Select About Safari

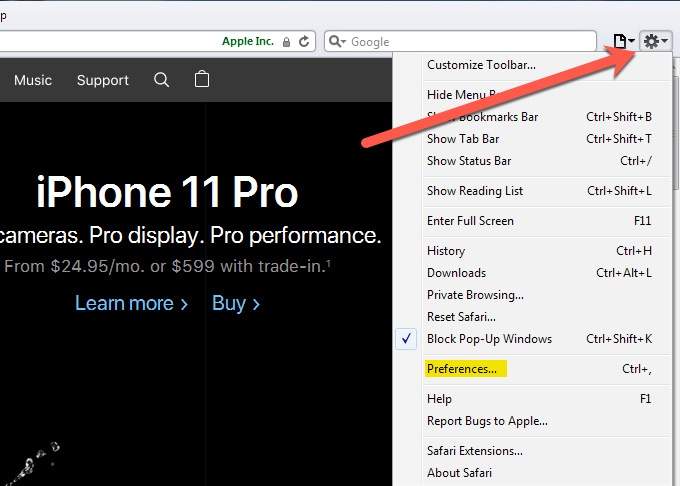click(x=459, y=473)
